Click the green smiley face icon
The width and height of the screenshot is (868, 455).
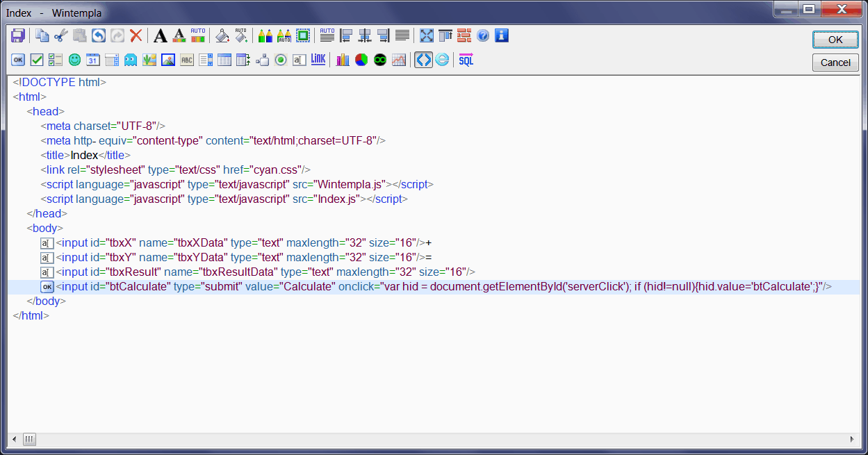[x=74, y=60]
